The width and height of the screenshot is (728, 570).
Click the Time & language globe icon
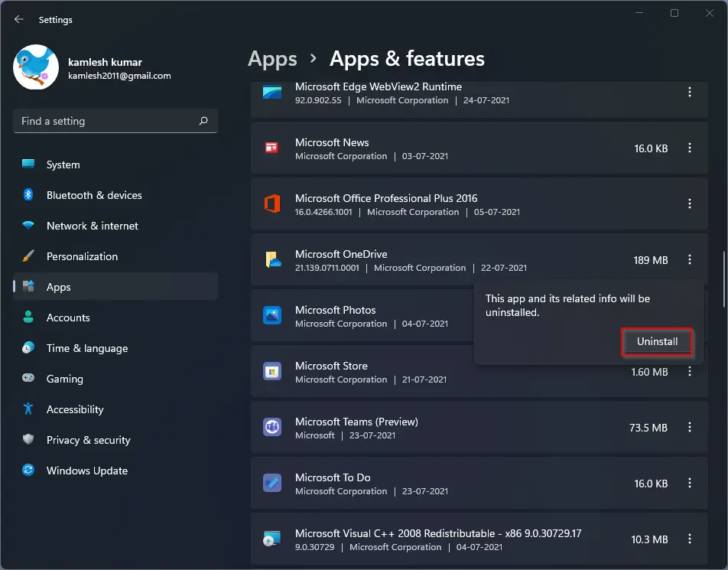(28, 347)
